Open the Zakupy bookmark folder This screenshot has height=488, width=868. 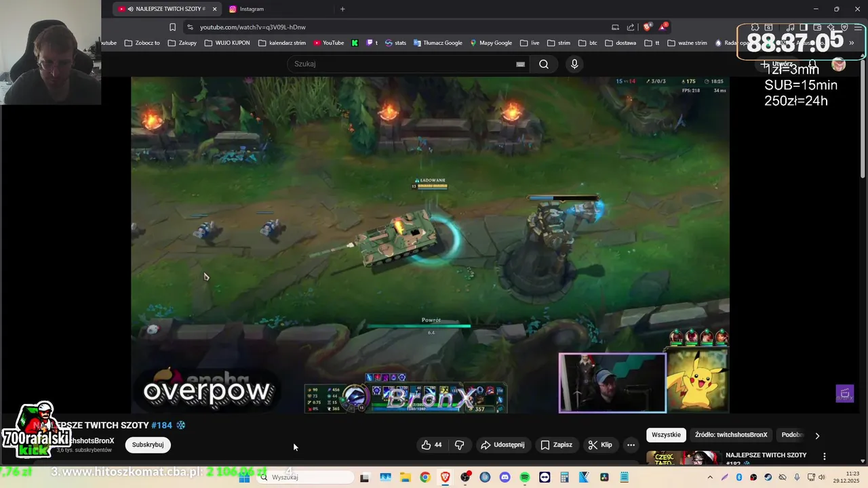pos(182,43)
